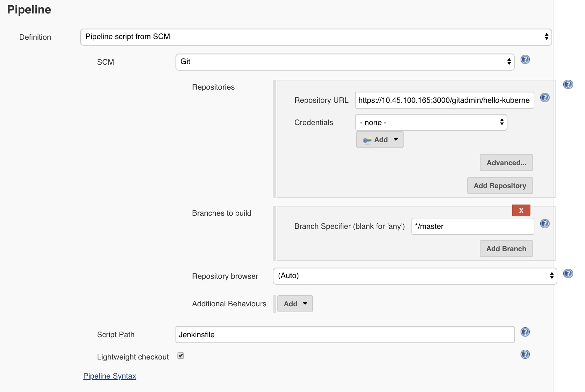
Task: Click the Definition label
Action: [35, 37]
